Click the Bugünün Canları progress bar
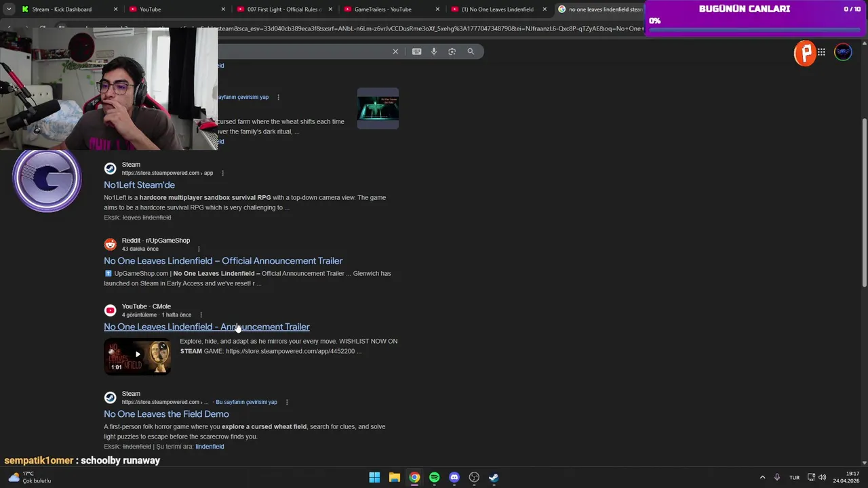 point(755,30)
